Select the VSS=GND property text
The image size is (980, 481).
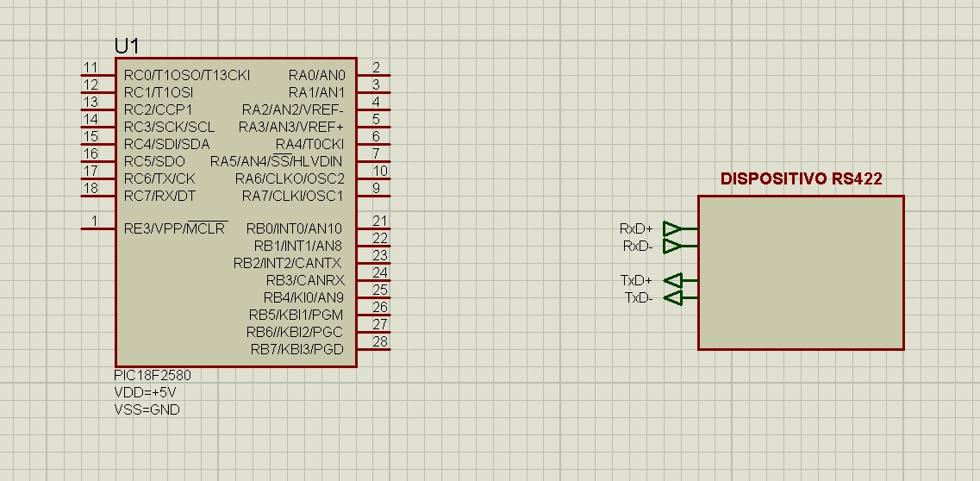pos(147,409)
